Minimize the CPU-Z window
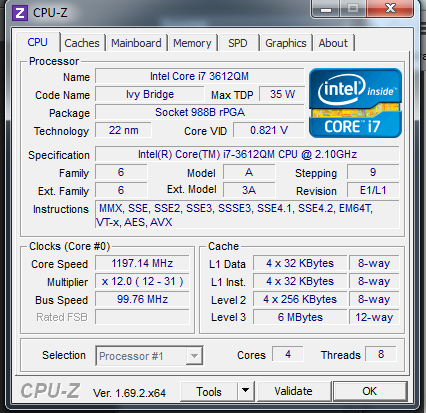The image size is (426, 413). [326, 9]
